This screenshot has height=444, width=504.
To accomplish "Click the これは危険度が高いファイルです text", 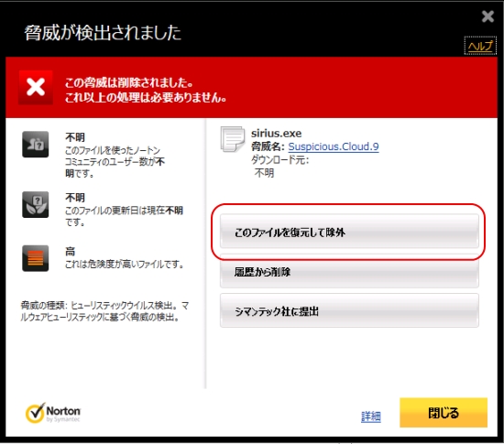I will (x=125, y=265).
